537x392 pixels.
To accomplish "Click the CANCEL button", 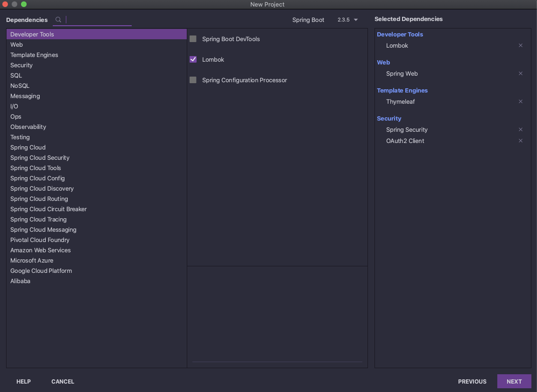I will (x=63, y=381).
